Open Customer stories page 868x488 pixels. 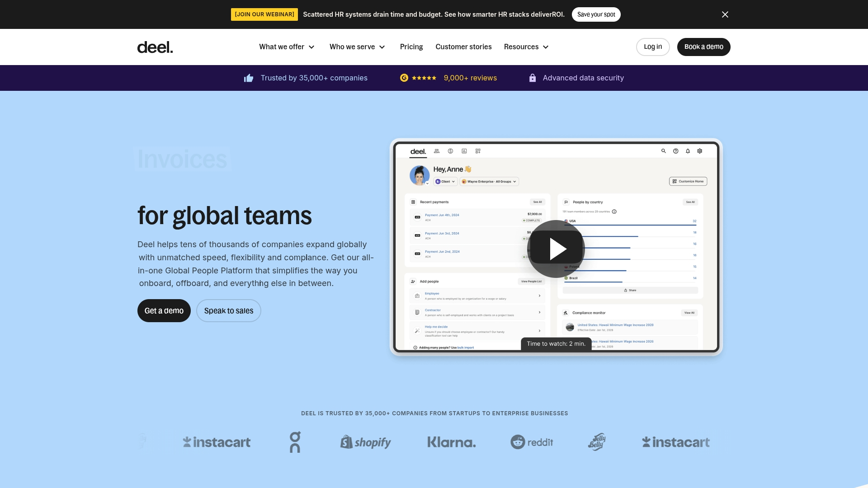[463, 47]
